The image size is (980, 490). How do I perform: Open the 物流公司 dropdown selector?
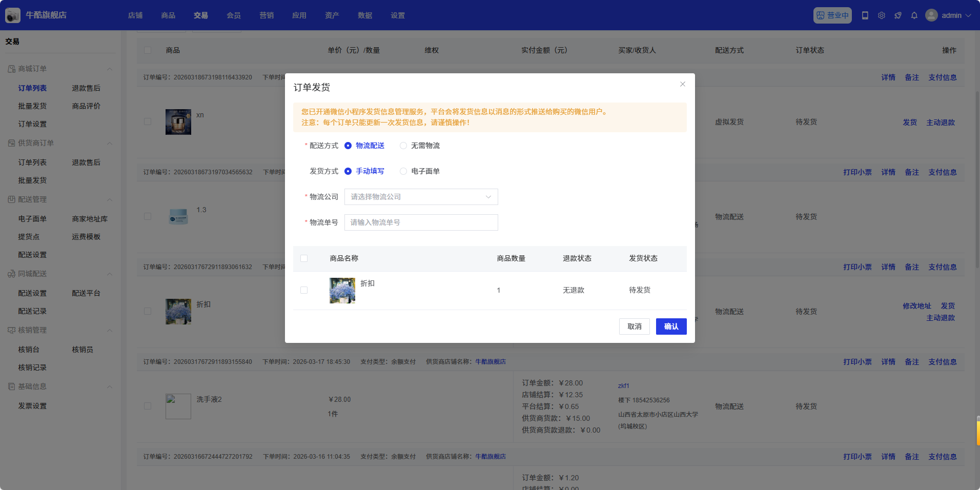click(x=421, y=197)
